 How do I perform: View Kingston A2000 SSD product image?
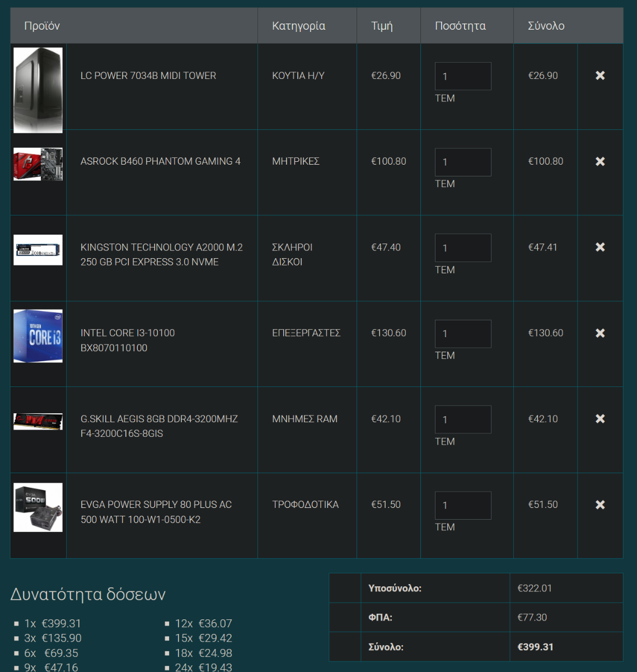38,250
